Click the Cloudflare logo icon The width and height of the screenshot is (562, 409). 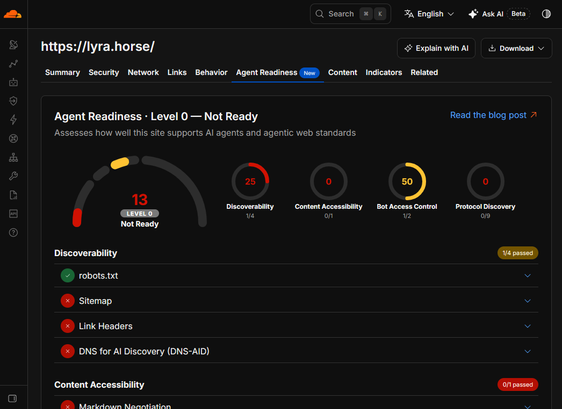pyautogui.click(x=13, y=14)
